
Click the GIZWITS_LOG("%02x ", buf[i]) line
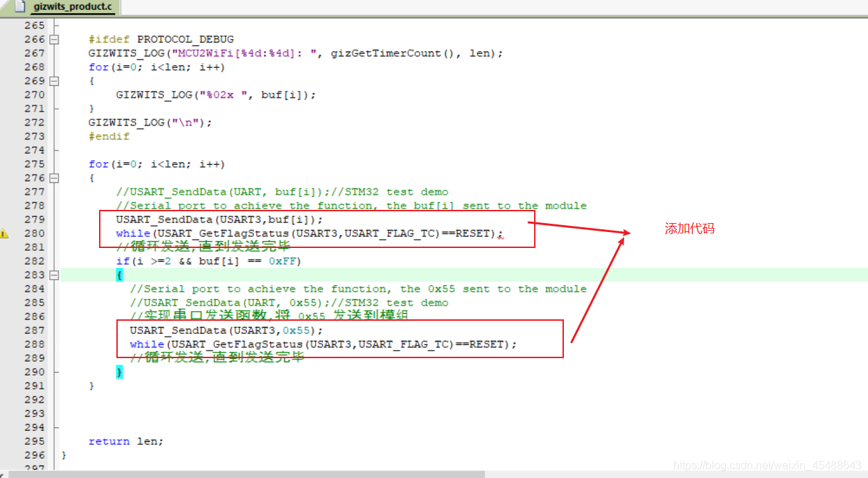(x=215, y=95)
